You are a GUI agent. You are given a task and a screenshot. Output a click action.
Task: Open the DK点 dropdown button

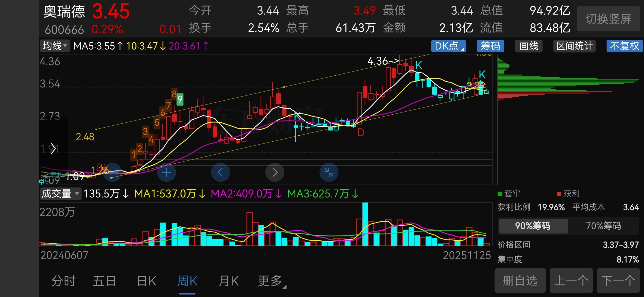[x=448, y=46]
